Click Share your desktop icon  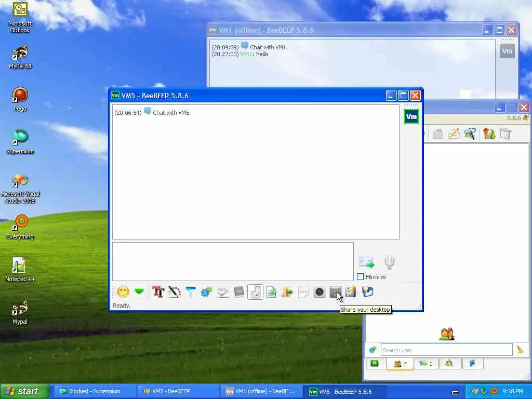point(335,292)
